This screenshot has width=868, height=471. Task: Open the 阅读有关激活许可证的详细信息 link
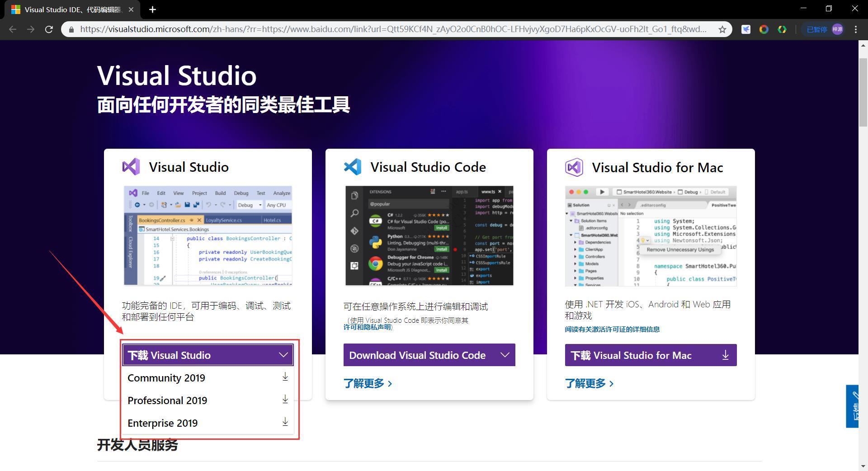click(x=612, y=329)
